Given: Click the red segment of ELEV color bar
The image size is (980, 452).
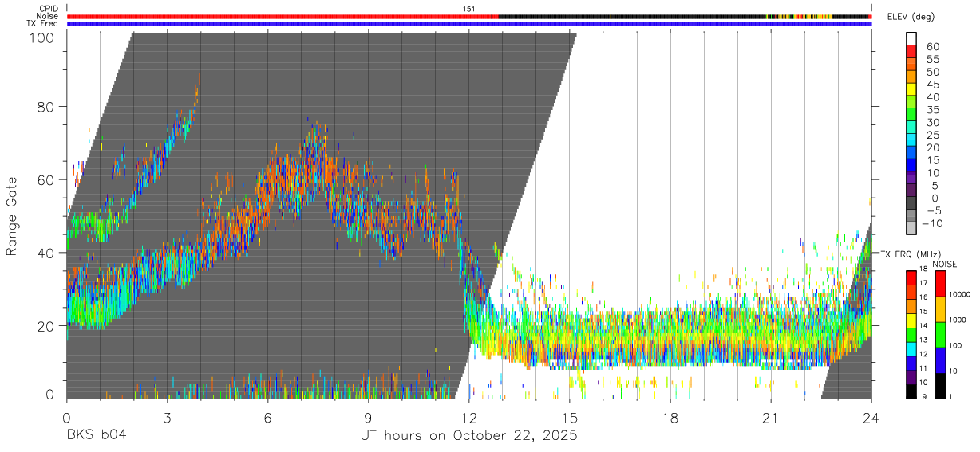Looking at the screenshot, I should click(x=911, y=52).
